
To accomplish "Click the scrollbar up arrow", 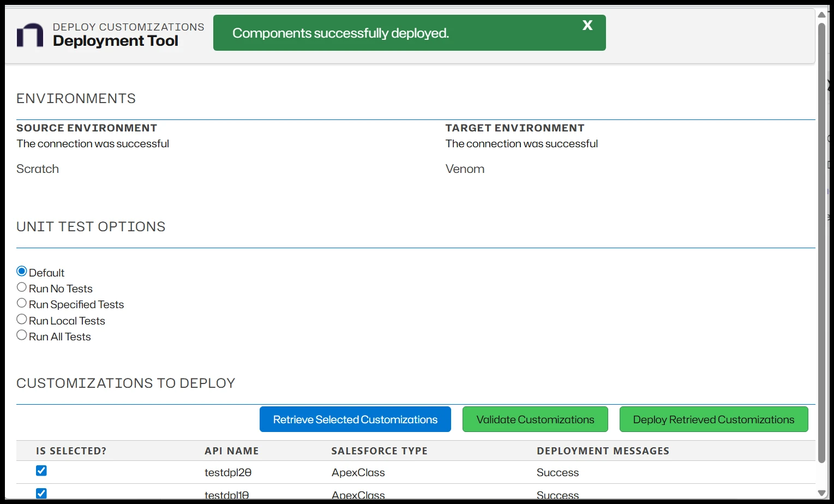I will click(x=821, y=15).
